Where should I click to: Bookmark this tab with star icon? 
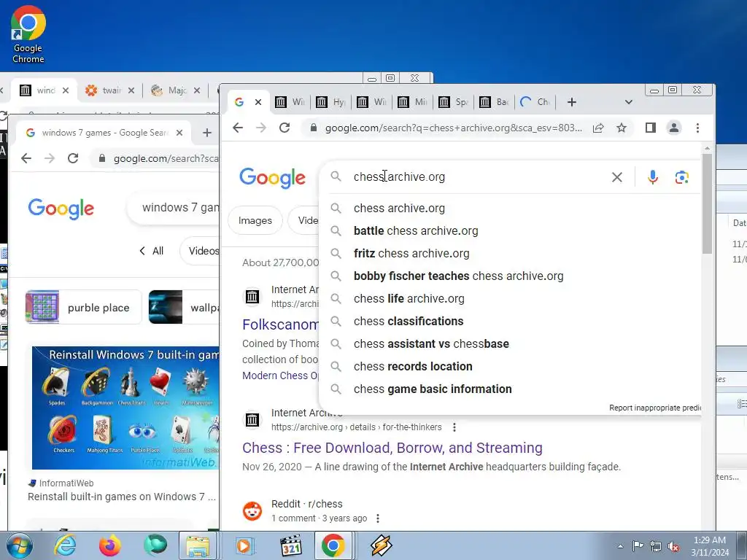click(x=622, y=128)
